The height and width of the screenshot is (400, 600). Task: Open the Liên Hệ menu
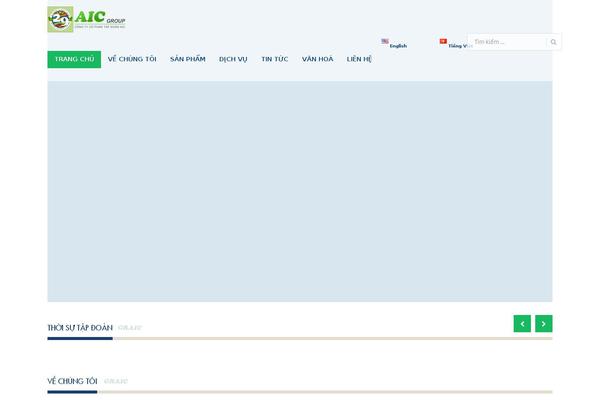[x=359, y=59]
